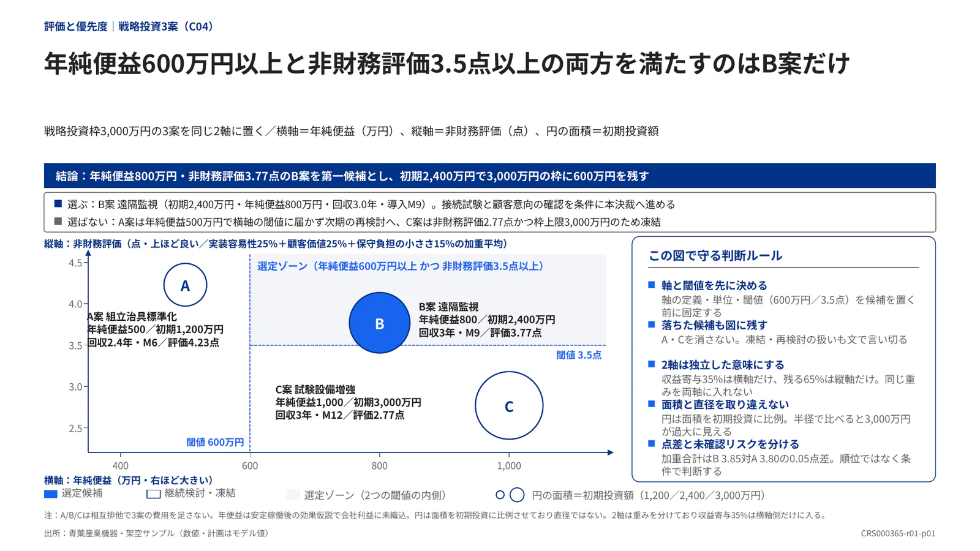Click the vertical axis caption 縦軸：非財務評価
The width and height of the screenshot is (980, 551).
pos(276,244)
